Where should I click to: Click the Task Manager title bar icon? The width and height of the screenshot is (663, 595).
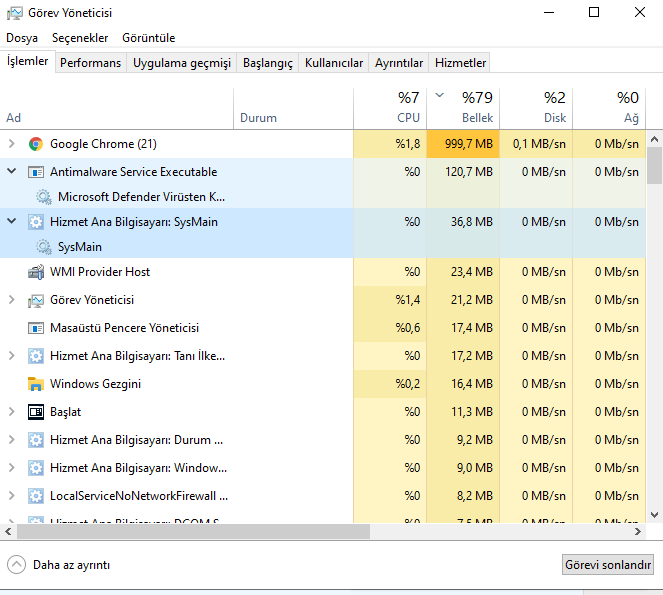click(x=15, y=13)
